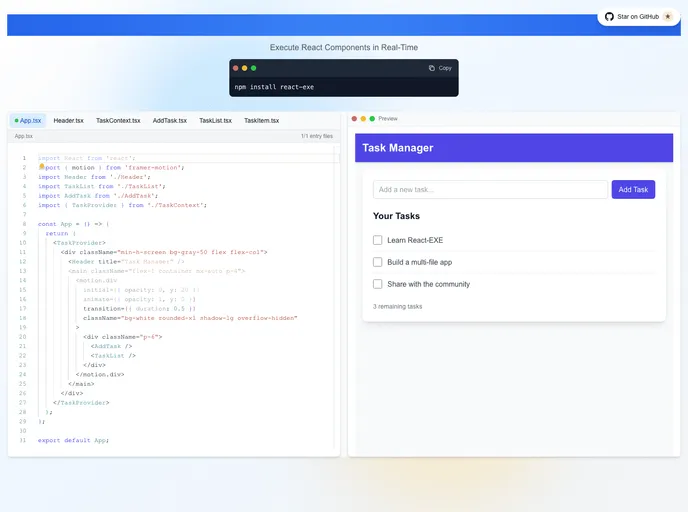Click the Share with the community text

pos(428,284)
